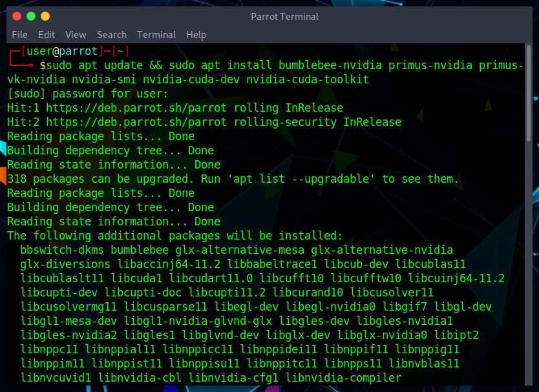539x392 pixels.
Task: Click the yellow window control button
Action: pyautogui.click(x=45, y=16)
